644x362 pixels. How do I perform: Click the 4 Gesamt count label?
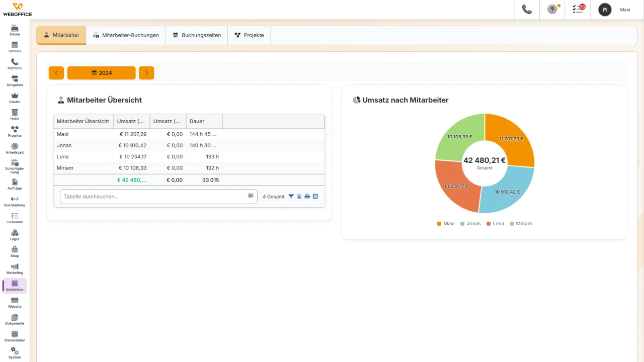pyautogui.click(x=274, y=197)
